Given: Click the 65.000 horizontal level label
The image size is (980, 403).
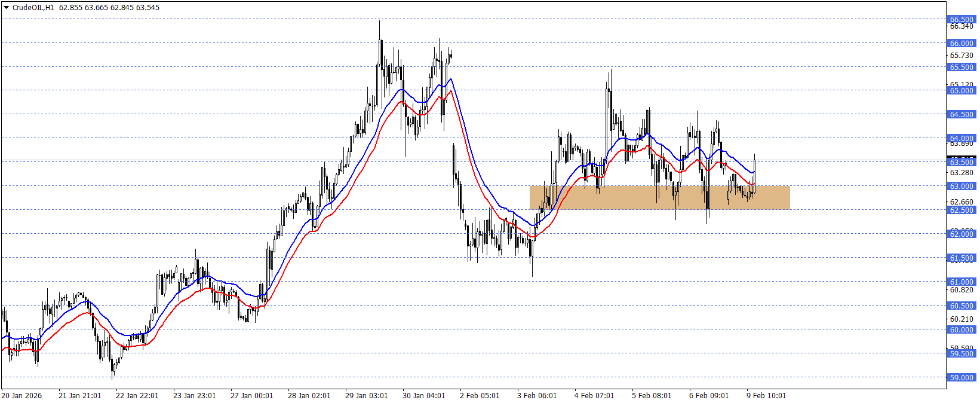Looking at the screenshot, I should tap(961, 91).
